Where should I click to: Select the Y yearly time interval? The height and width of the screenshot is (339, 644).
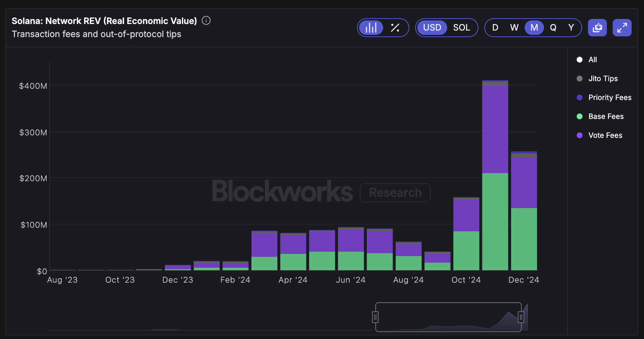[571, 27]
